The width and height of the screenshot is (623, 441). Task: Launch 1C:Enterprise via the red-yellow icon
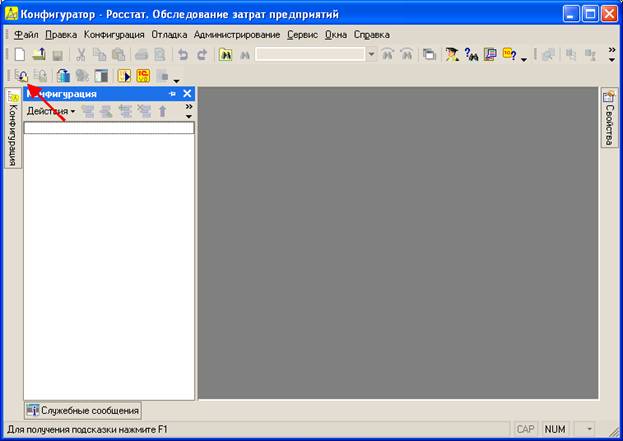143,75
